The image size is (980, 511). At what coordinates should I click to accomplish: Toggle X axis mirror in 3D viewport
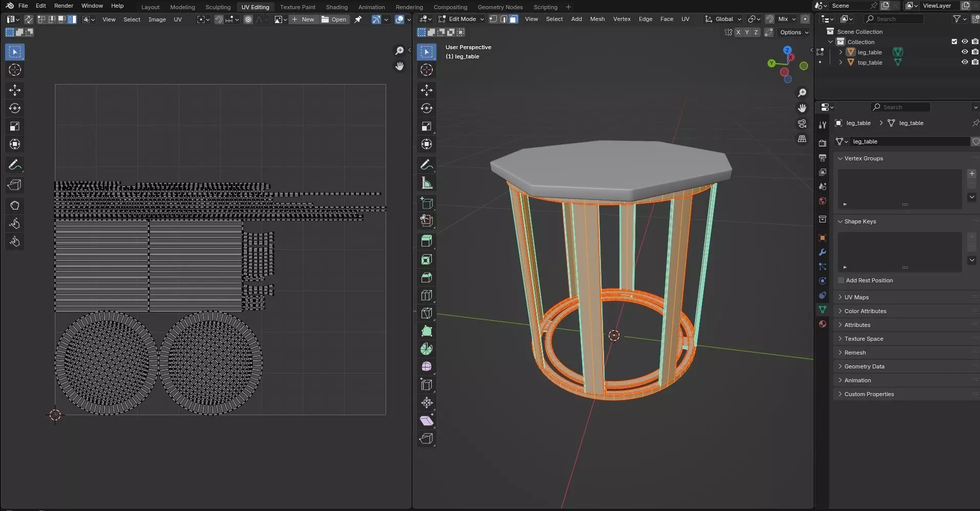click(x=738, y=32)
